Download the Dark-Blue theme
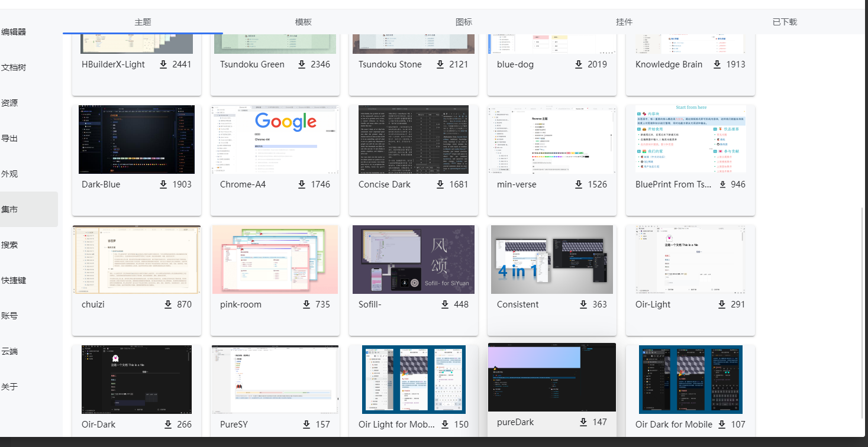 click(164, 184)
